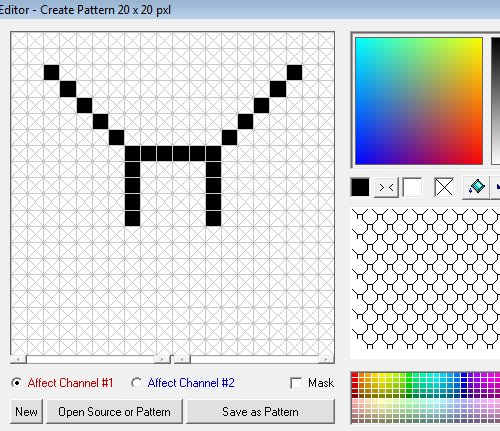Click the top-left black pixel on the grid
This screenshot has width=500, height=431.
point(51,72)
